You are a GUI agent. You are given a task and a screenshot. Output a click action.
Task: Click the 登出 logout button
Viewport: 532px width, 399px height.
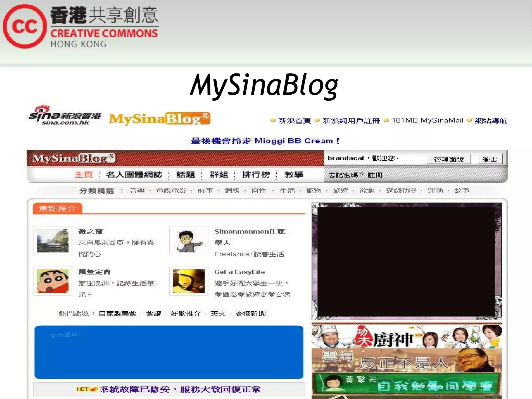click(x=490, y=159)
